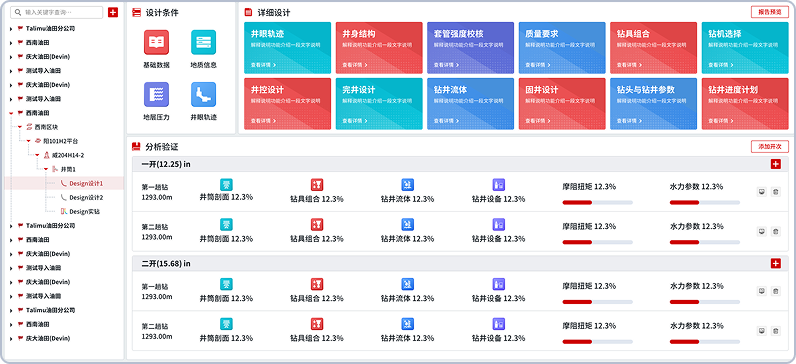Click 查看详情 on the 井控设计 card

tap(263, 121)
